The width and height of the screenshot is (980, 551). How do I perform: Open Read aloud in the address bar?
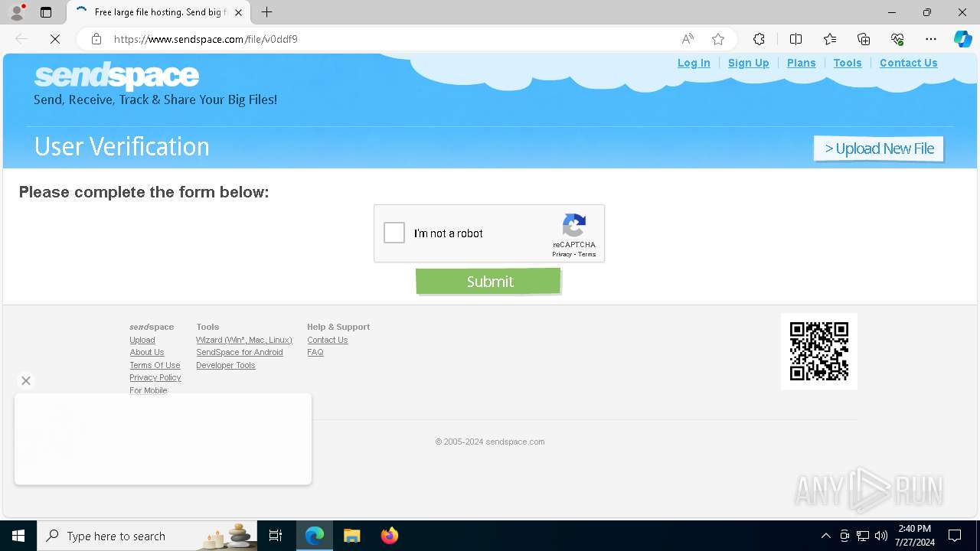pyautogui.click(x=688, y=39)
